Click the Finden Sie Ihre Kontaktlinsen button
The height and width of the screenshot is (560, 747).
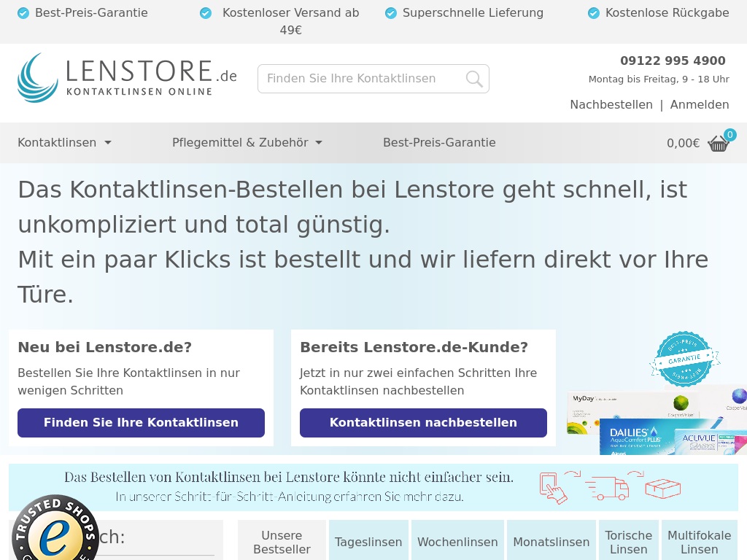141,423
